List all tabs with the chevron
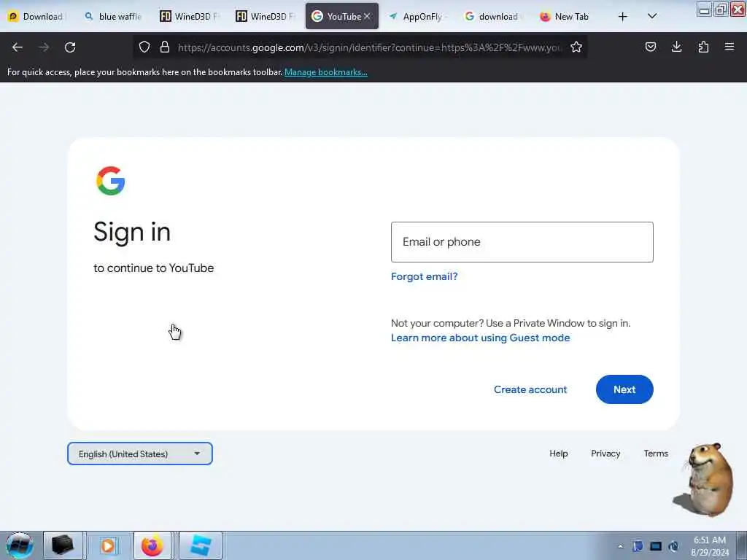This screenshot has height=560, width=747. click(x=652, y=16)
